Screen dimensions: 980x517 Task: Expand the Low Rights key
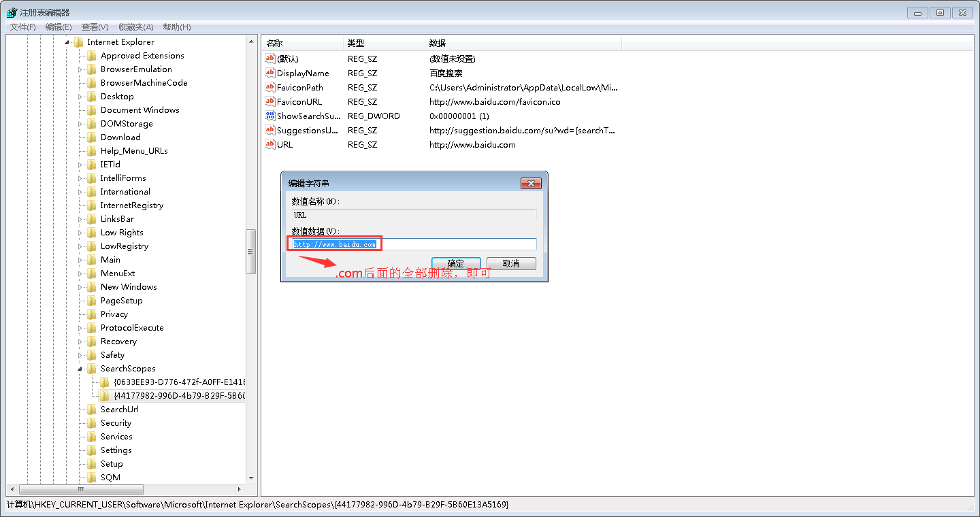pyautogui.click(x=80, y=233)
